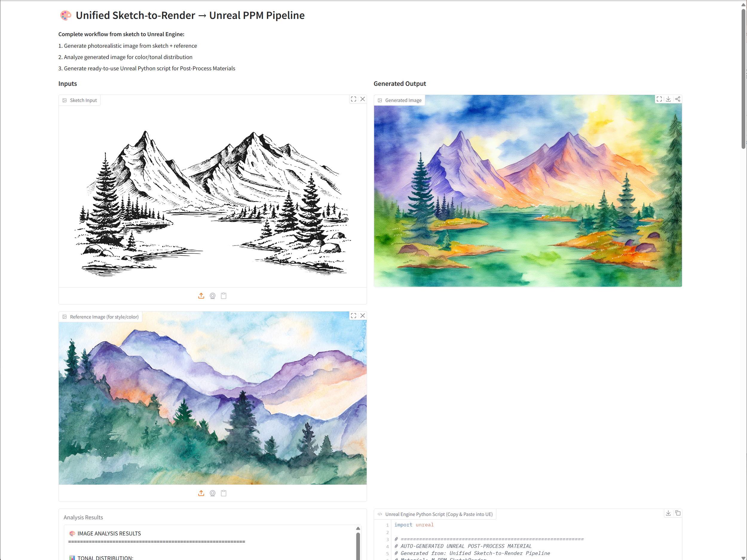
Task: Upload a new sketch file
Action: (201, 296)
